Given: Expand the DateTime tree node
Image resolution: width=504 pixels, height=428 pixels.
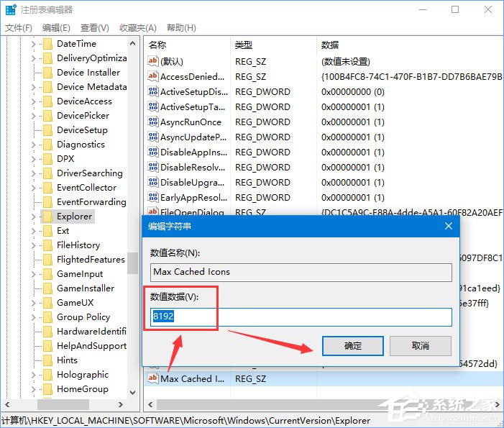Looking at the screenshot, I should click(x=33, y=44).
